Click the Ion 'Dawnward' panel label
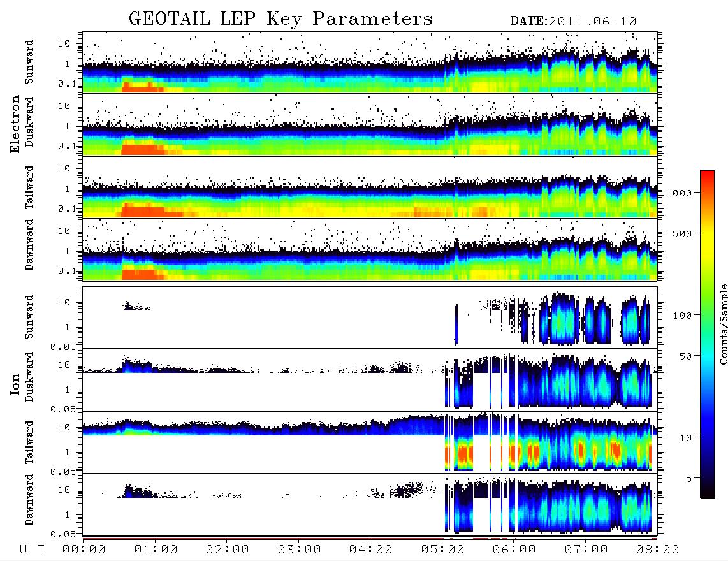The width and height of the screenshot is (728, 561). [x=29, y=500]
